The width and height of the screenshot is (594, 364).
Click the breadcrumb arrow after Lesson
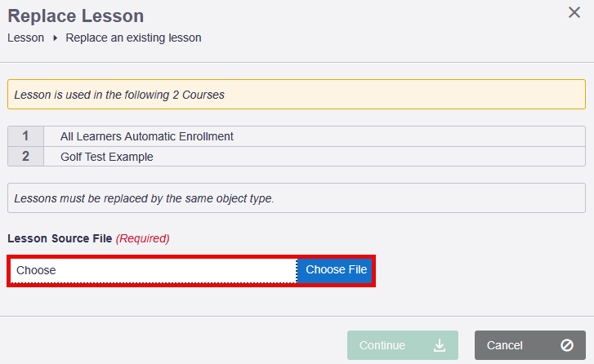point(55,38)
